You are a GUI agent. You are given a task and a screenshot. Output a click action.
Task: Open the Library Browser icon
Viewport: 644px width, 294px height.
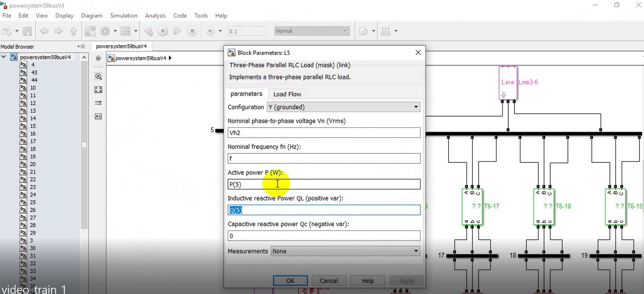click(90, 31)
